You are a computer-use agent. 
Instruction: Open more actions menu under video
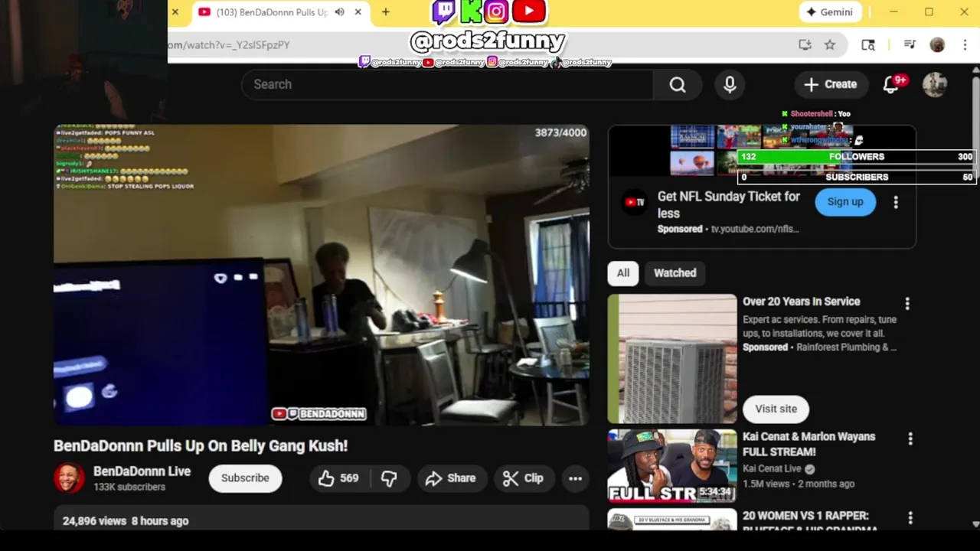click(x=575, y=478)
